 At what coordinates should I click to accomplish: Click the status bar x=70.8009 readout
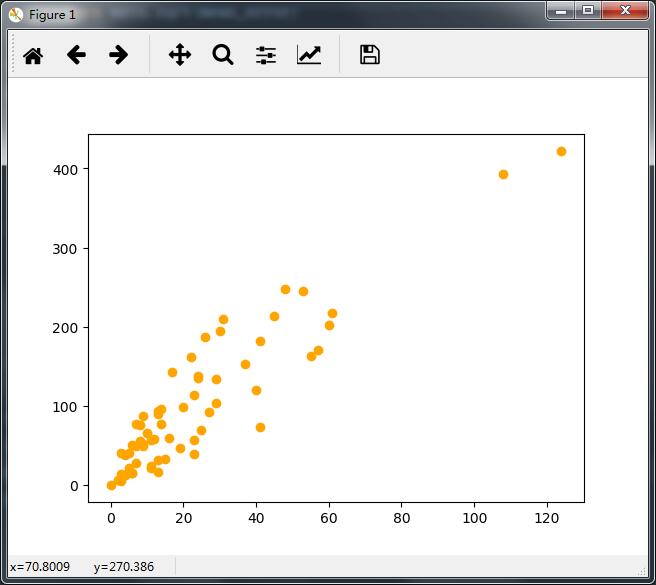(40, 567)
